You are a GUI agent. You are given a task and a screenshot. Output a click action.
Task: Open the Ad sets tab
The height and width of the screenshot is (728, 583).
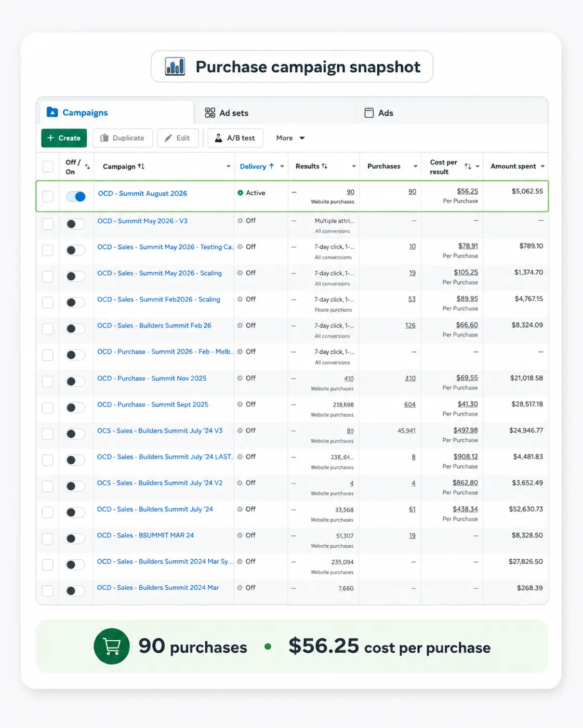(x=227, y=113)
